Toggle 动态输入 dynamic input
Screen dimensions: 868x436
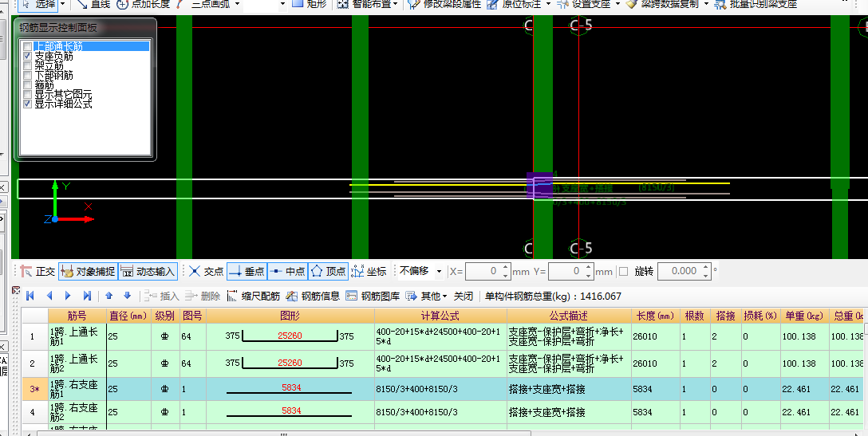tap(148, 271)
